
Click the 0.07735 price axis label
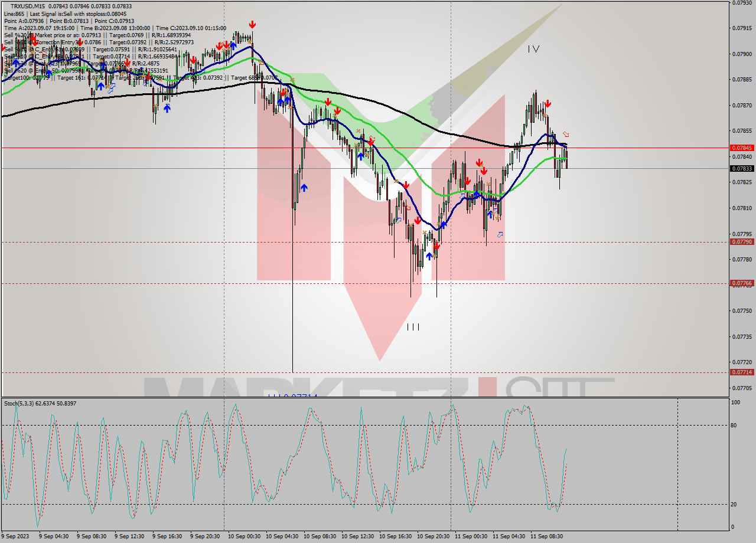click(742, 336)
